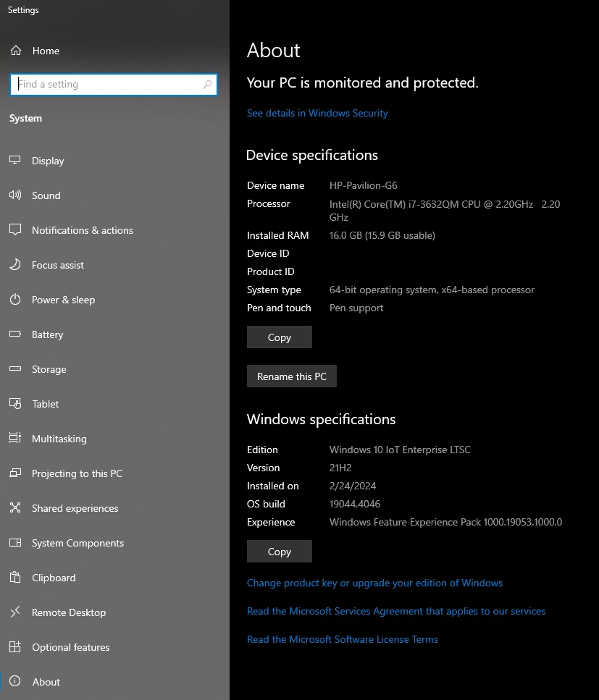Click the search magnifier icon
The height and width of the screenshot is (700, 599).
tap(207, 85)
